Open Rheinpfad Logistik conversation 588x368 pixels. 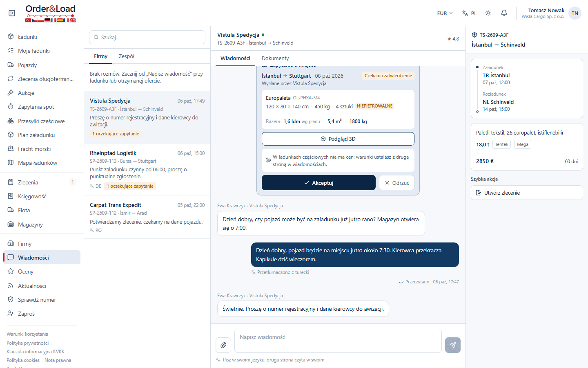click(x=147, y=169)
